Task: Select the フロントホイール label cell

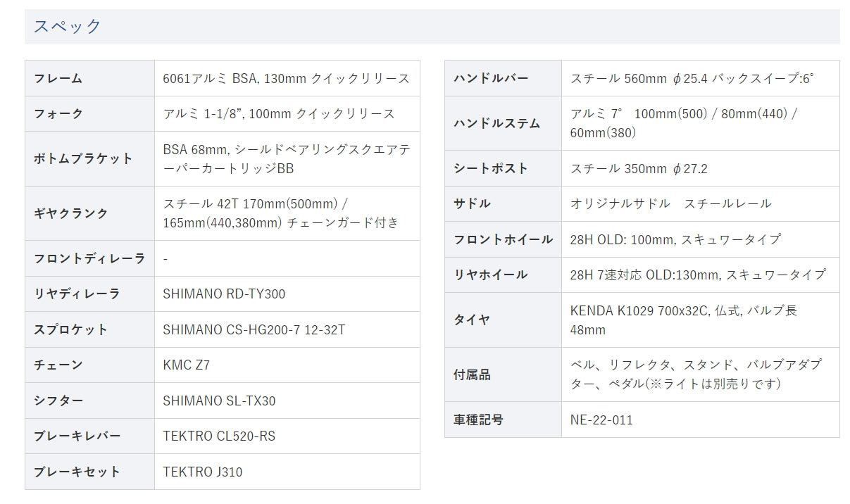Action: 503,239
